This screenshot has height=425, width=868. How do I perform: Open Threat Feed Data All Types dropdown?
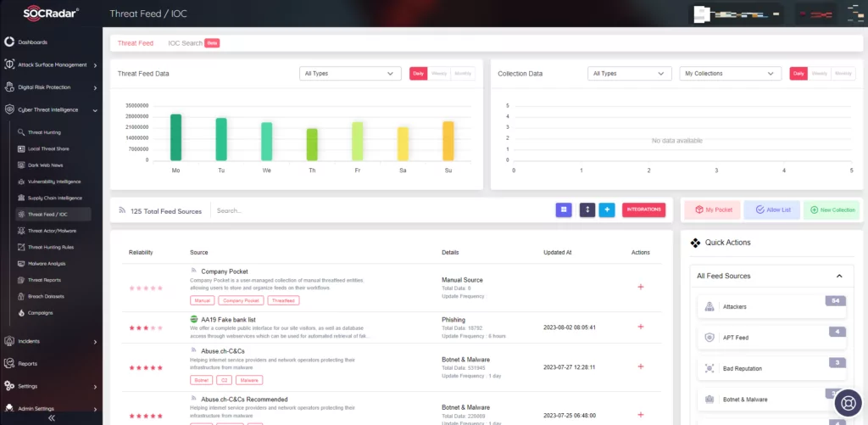coord(350,74)
